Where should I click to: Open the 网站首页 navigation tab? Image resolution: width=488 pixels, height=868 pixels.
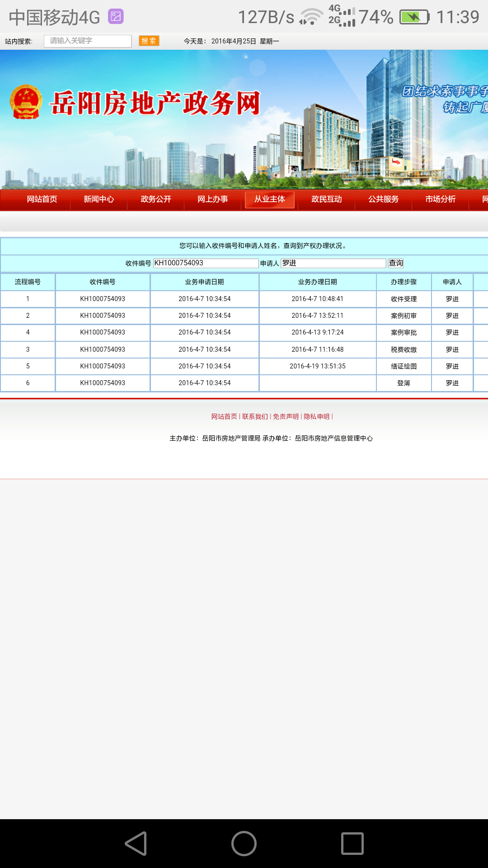click(42, 199)
